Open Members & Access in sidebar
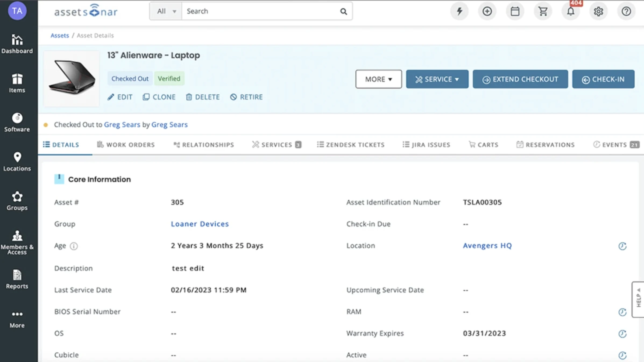This screenshot has height=362, width=644. [x=17, y=242]
